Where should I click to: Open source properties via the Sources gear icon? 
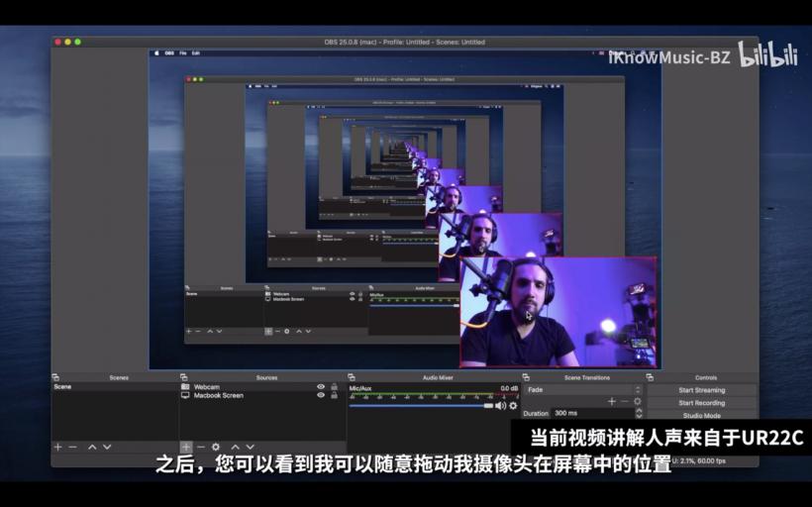216,447
